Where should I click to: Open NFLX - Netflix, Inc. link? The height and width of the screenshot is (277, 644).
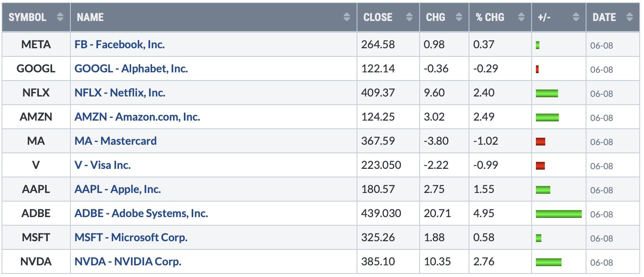click(120, 93)
